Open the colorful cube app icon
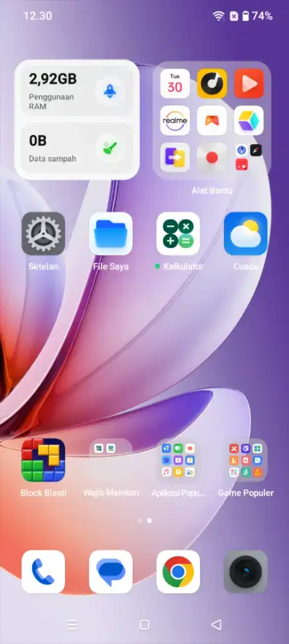The width and height of the screenshot is (289, 644). point(249,120)
